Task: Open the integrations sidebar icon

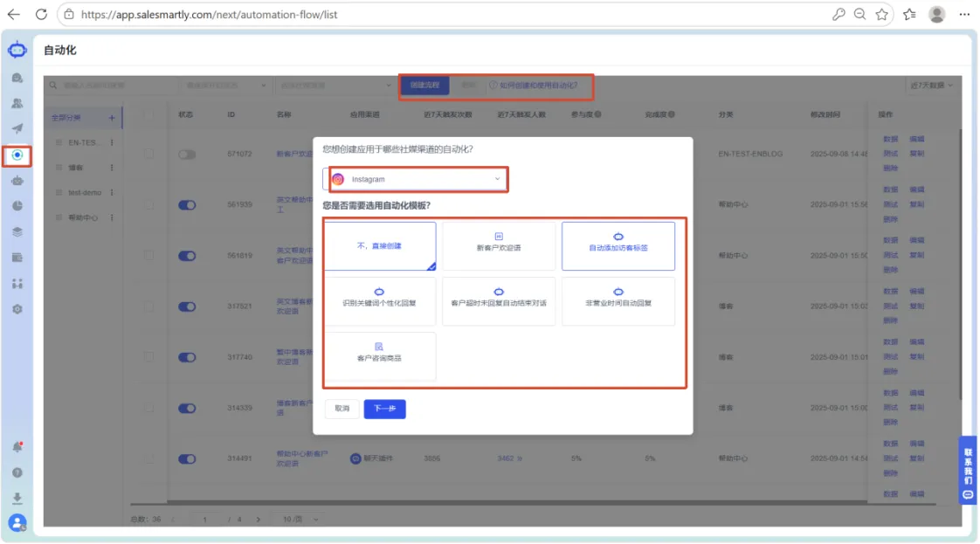Action: [x=17, y=284]
